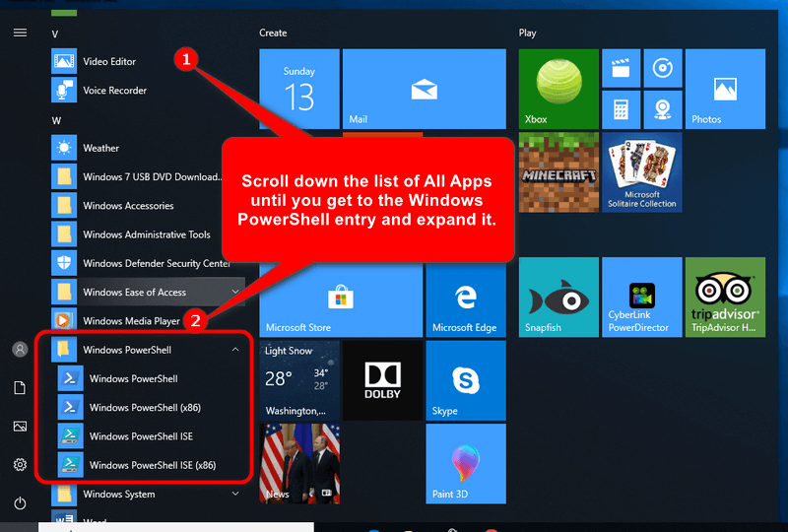The height and width of the screenshot is (532, 788).
Task: Jump to letter W in app list
Action: click(x=56, y=120)
